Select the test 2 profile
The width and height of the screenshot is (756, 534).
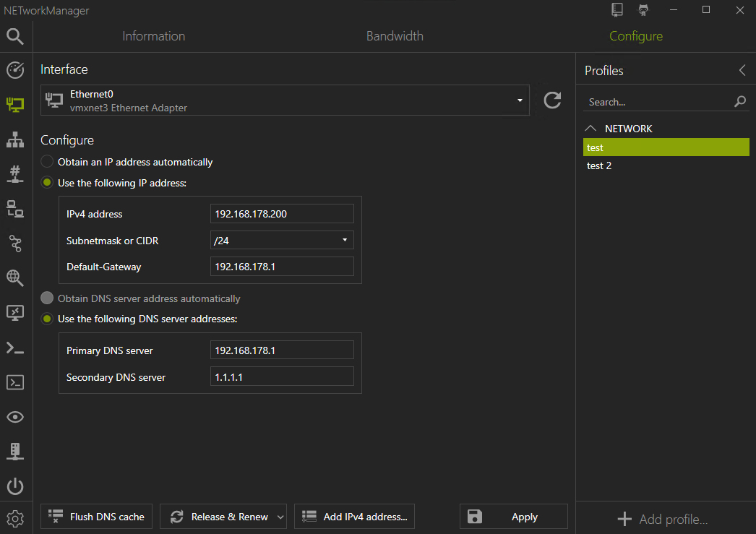click(x=599, y=165)
